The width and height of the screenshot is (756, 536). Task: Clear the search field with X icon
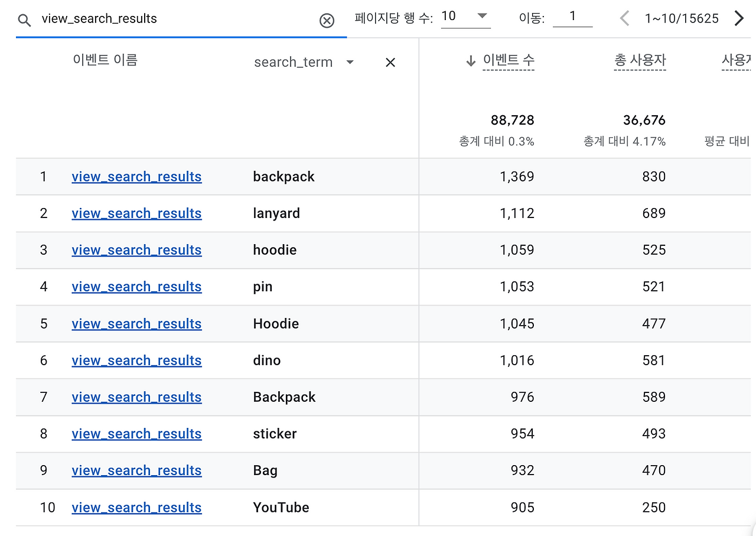(x=327, y=21)
